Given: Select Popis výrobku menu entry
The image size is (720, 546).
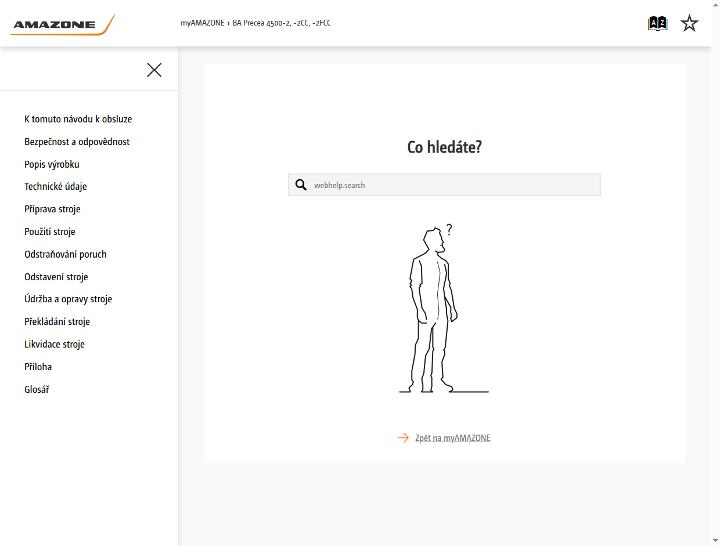Looking at the screenshot, I should (x=52, y=164).
